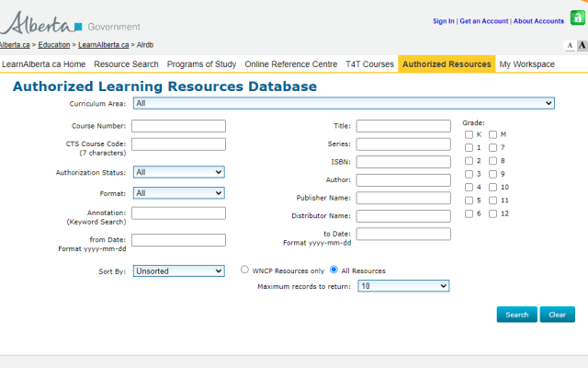
Task: Focus the ISBN input field
Action: coord(403,162)
